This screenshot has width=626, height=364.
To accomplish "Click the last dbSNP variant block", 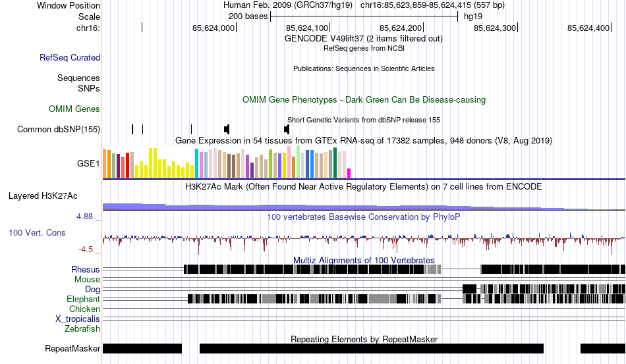I will tap(287, 129).
